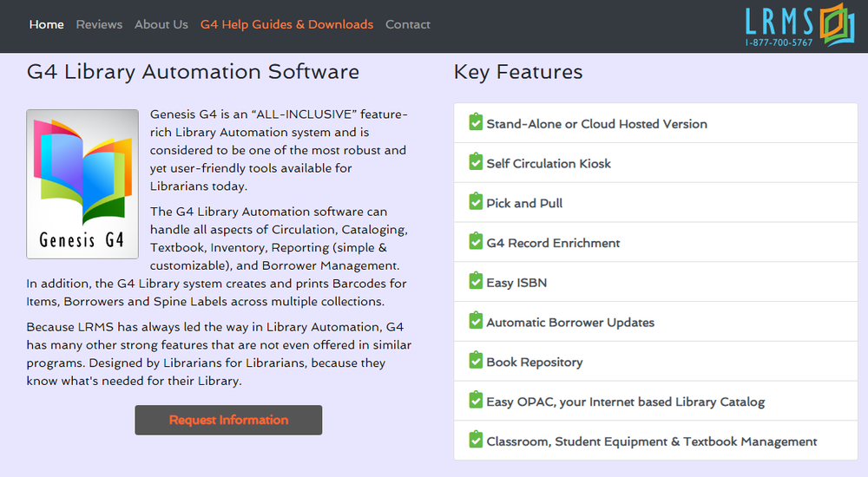Click the LRMS logo in header
Screen dimensions: 868x477
click(x=800, y=25)
